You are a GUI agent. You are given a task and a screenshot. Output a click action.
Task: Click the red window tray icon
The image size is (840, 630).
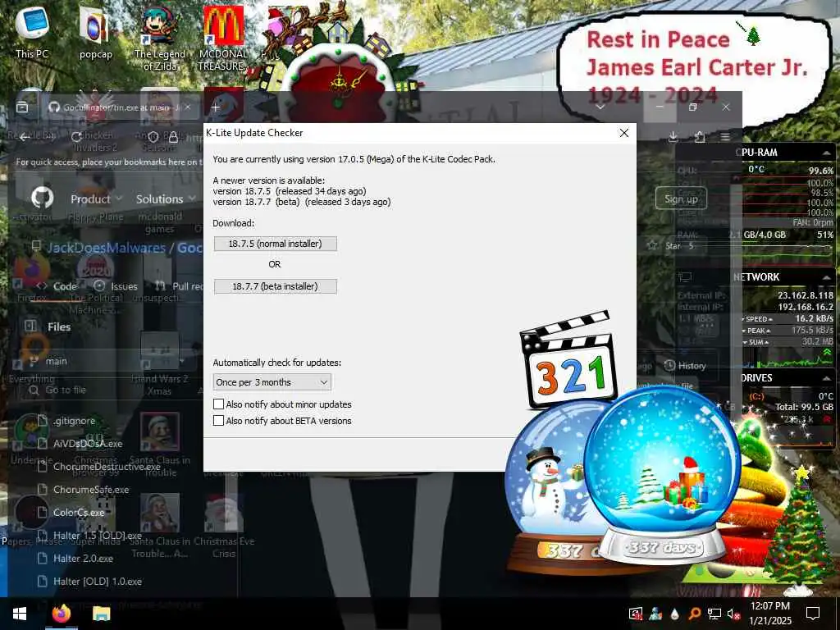(636, 614)
